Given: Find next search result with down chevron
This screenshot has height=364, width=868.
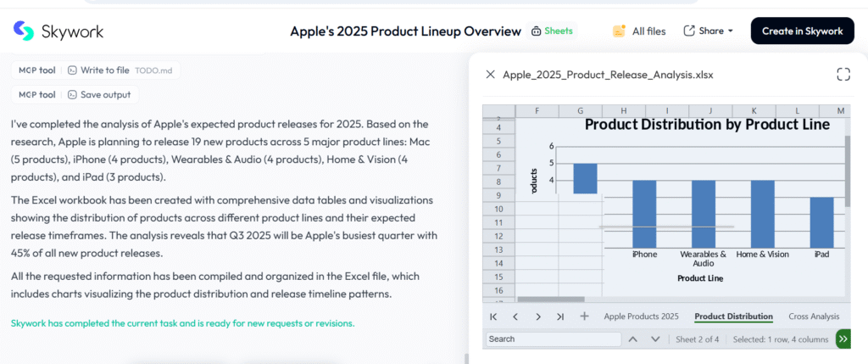Looking at the screenshot, I should pos(655,339).
